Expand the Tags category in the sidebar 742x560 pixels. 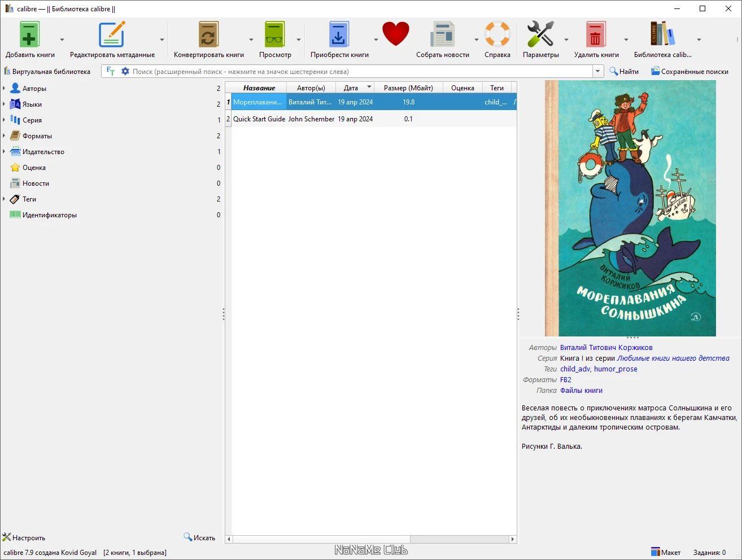pyautogui.click(x=5, y=199)
